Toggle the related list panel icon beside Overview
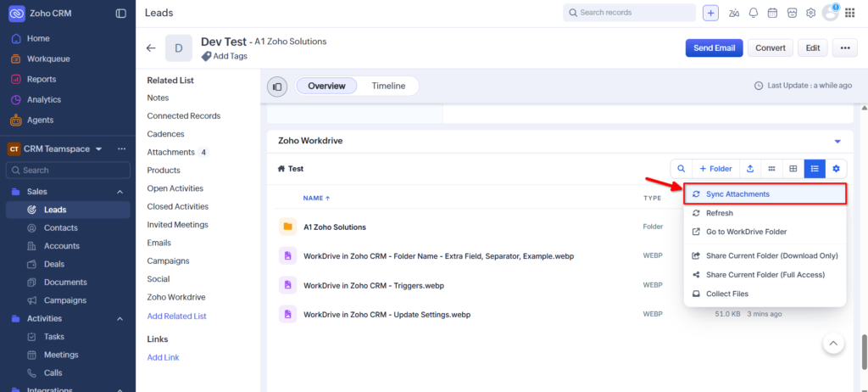868x392 pixels. (x=277, y=87)
